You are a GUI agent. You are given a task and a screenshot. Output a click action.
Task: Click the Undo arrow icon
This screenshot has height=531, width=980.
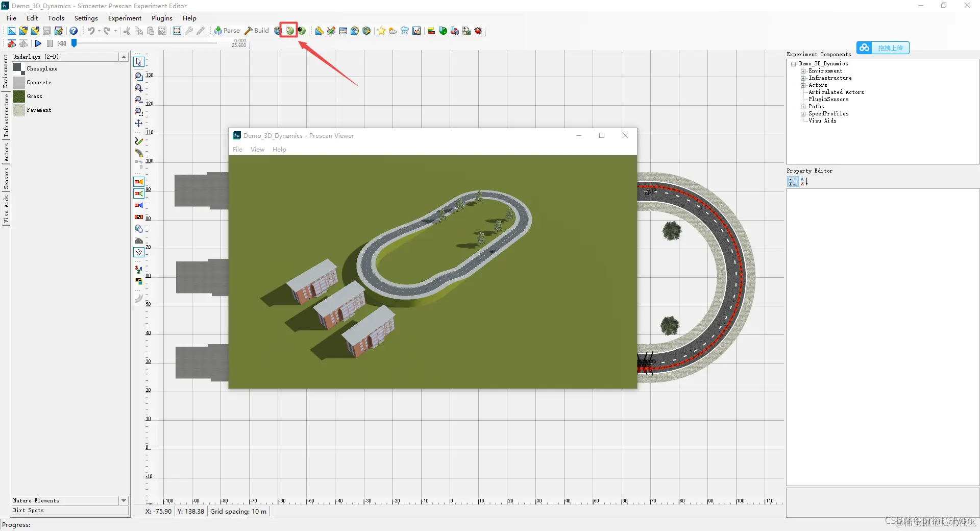[x=91, y=31]
